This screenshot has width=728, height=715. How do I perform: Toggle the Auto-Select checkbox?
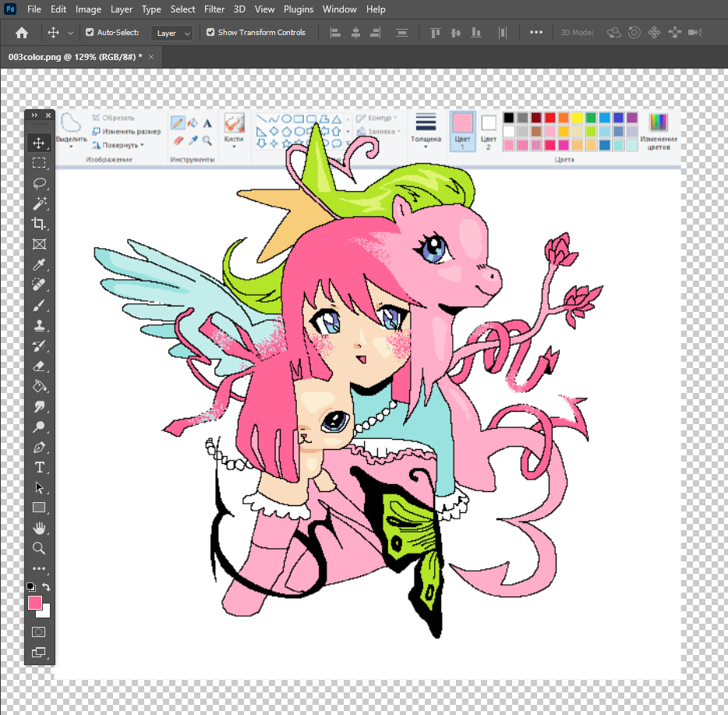[x=90, y=32]
